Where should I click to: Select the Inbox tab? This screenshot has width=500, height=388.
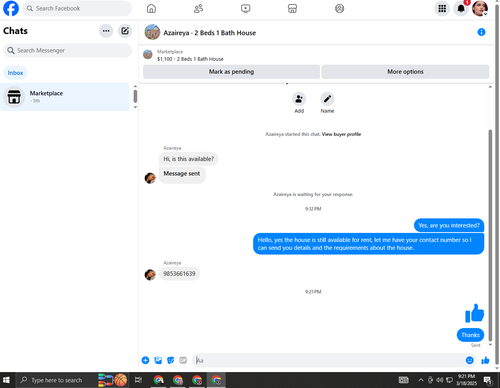click(x=15, y=73)
